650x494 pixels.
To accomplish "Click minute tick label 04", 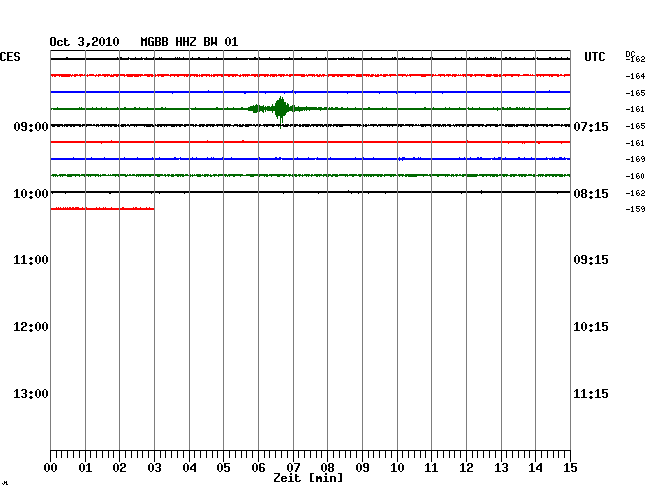I will pos(189,468).
